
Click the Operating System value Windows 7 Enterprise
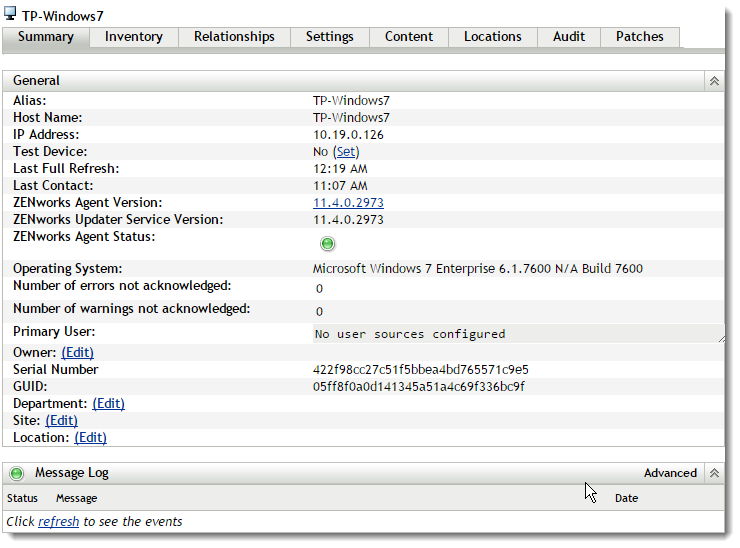point(478,269)
